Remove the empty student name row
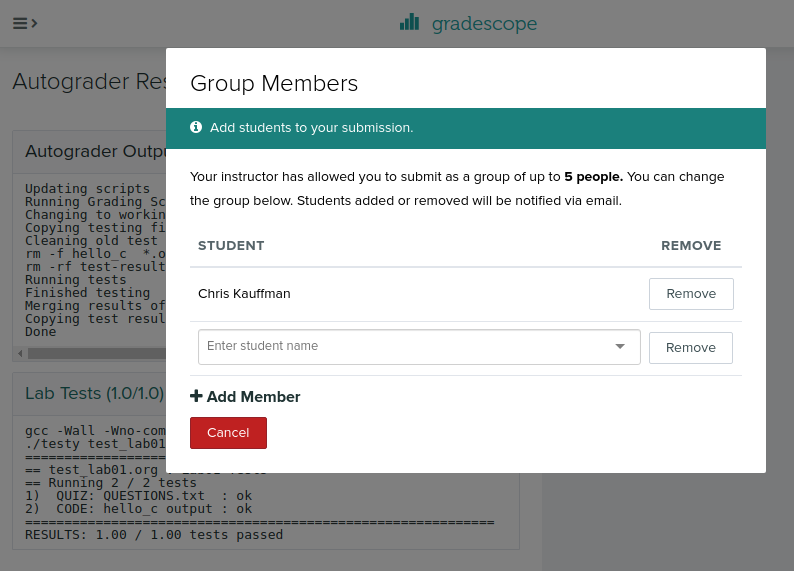This screenshot has height=571, width=794. (690, 348)
